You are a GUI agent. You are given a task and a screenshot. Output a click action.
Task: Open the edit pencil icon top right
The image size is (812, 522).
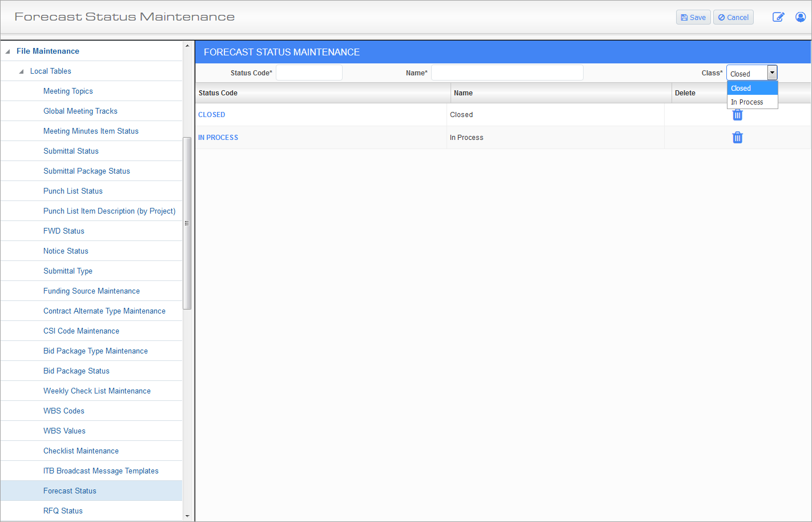coord(778,17)
